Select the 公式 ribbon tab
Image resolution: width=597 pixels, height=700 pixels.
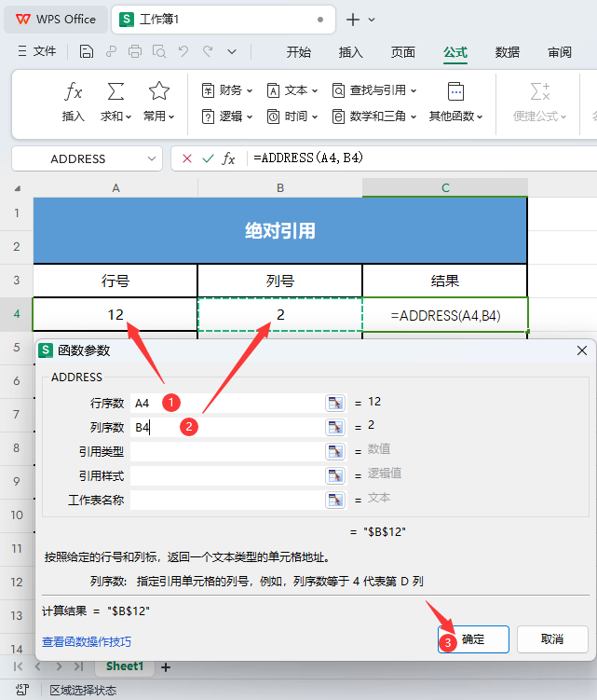click(x=455, y=52)
